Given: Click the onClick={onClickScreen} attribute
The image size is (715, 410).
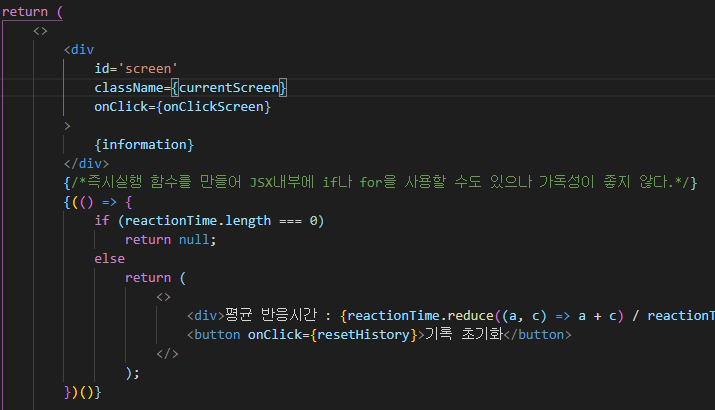Looking at the screenshot, I should 182,107.
